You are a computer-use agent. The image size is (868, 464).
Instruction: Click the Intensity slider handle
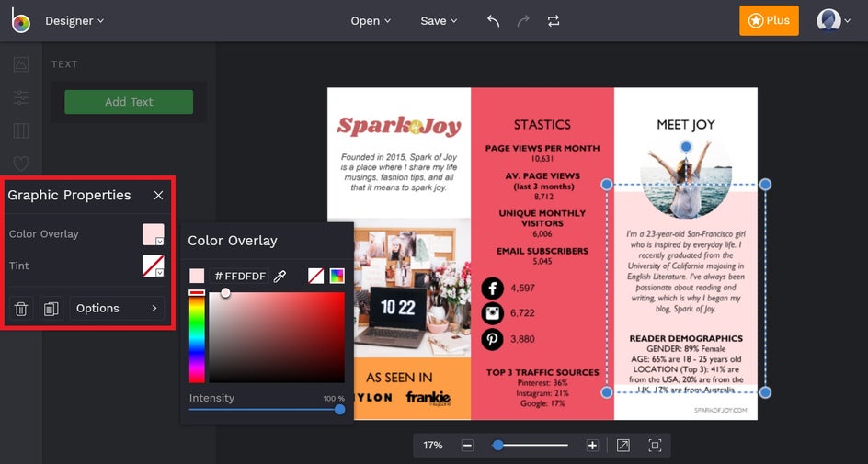340,409
